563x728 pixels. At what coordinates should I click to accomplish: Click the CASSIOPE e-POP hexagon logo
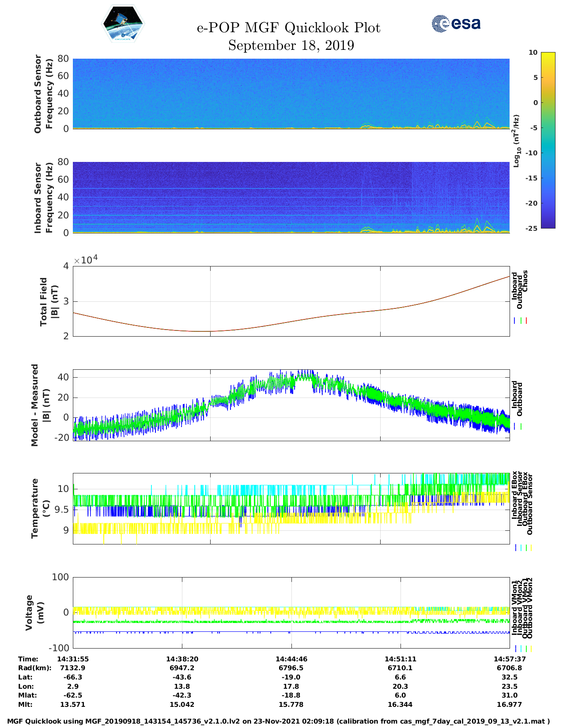(x=123, y=24)
